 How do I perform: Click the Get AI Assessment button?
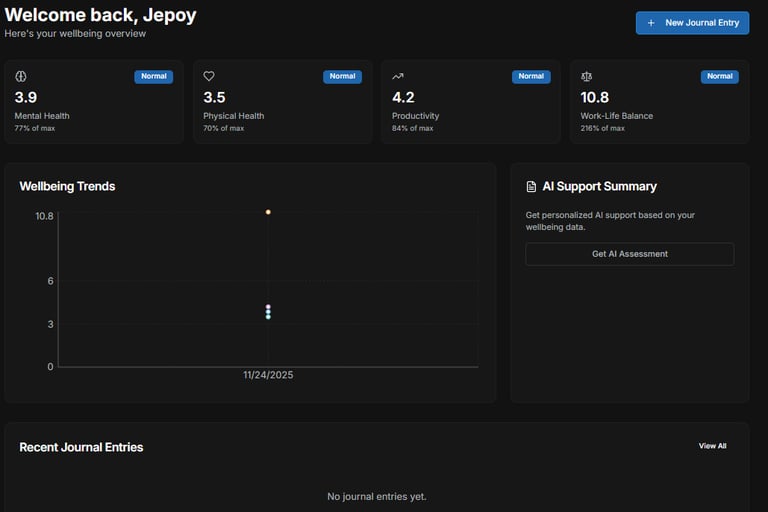pyautogui.click(x=629, y=254)
